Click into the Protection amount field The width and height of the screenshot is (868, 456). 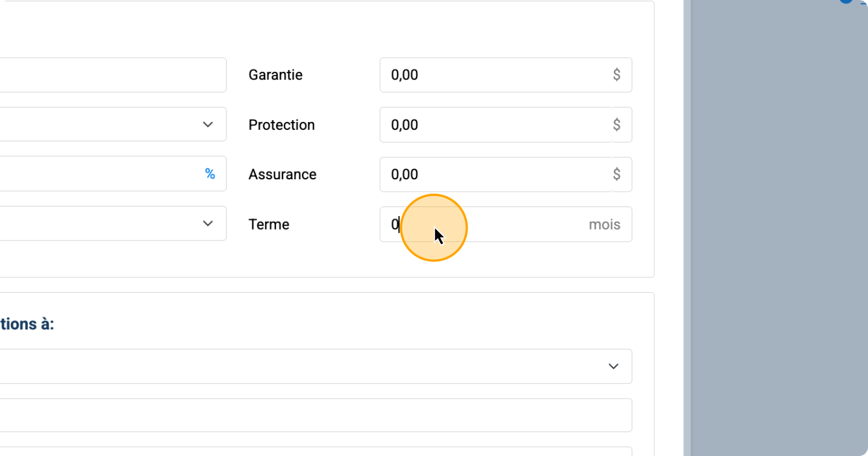point(493,125)
